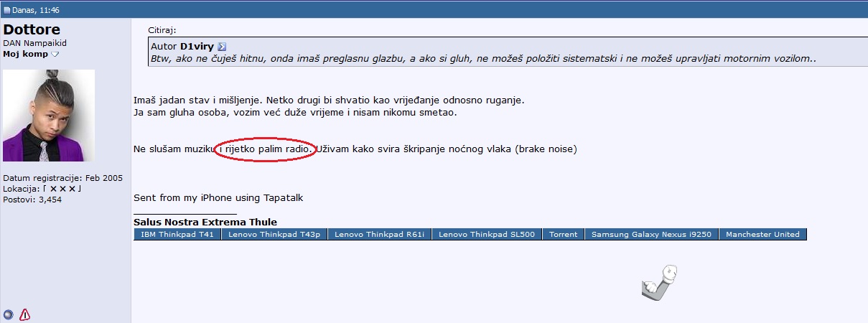Click the quoted text starting Btw, ako ne čuješ
The height and width of the screenshot is (323, 868).
(x=484, y=59)
